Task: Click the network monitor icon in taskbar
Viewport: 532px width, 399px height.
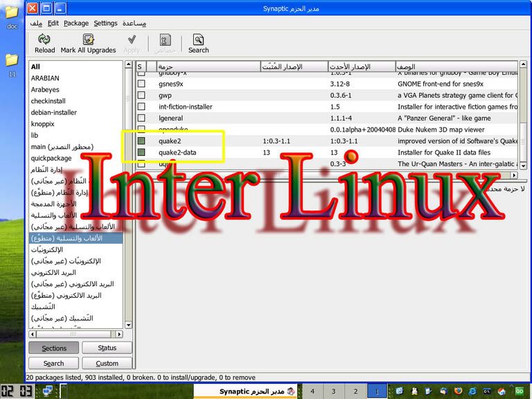Action: 48,391
